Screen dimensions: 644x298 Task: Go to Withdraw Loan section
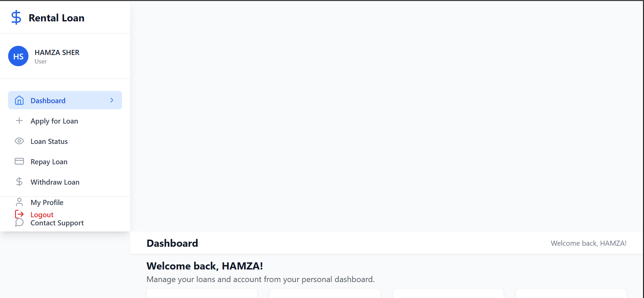65,182
